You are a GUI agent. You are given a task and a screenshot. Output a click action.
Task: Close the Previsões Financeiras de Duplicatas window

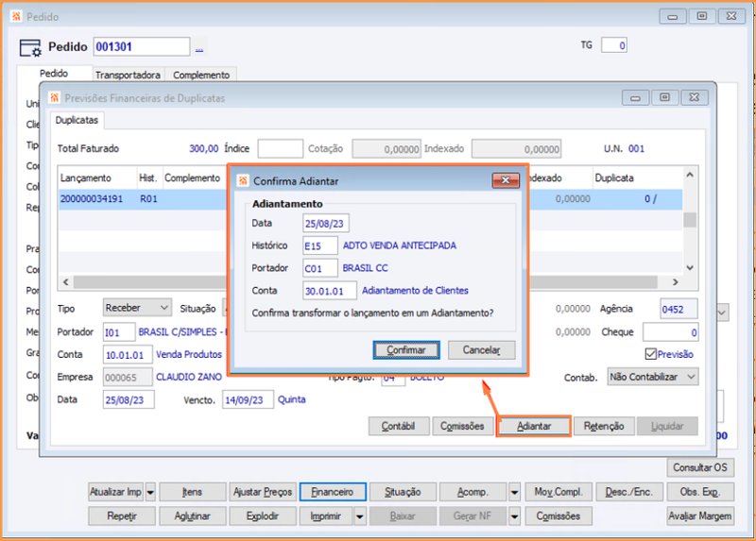tap(694, 97)
